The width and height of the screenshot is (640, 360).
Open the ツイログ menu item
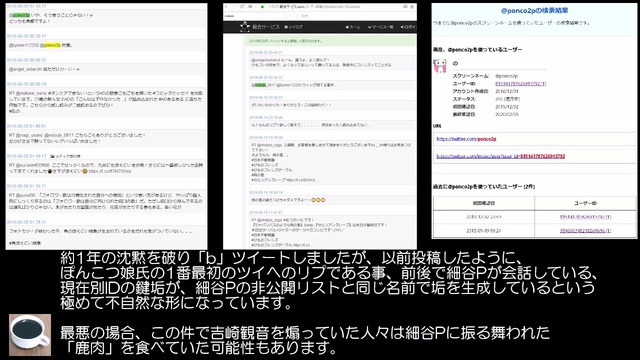click(x=293, y=27)
